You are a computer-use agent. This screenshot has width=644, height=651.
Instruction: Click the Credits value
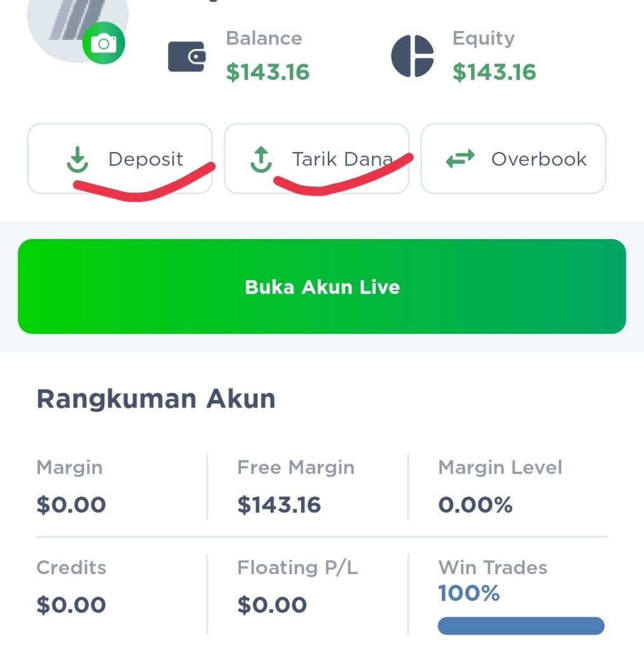(71, 605)
